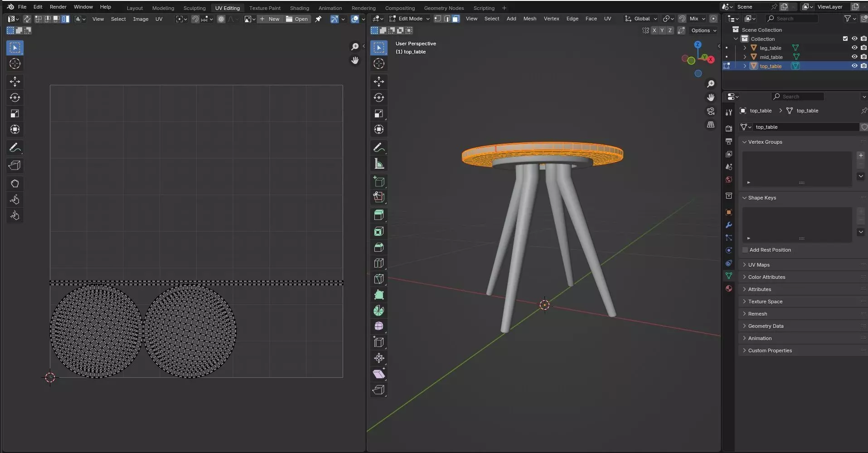Viewport: 868px width, 453px height.
Task: Open the Edit Mode dropdown
Action: [x=409, y=19]
